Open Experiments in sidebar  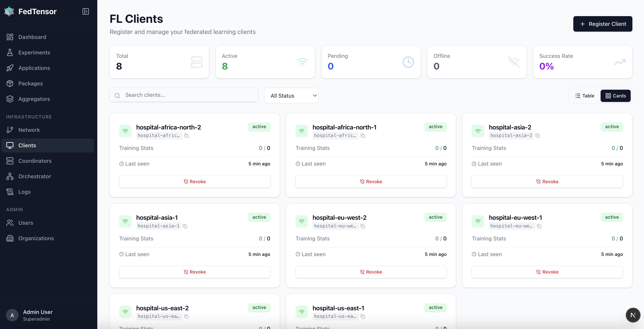(x=34, y=52)
